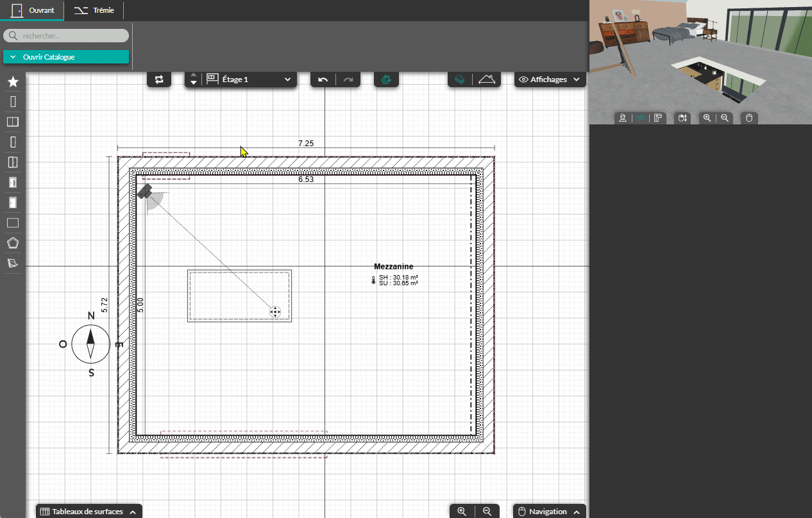Image resolution: width=812 pixels, height=518 pixels.
Task: Expand the Tableaux de surfaces panel
Action: click(89, 512)
